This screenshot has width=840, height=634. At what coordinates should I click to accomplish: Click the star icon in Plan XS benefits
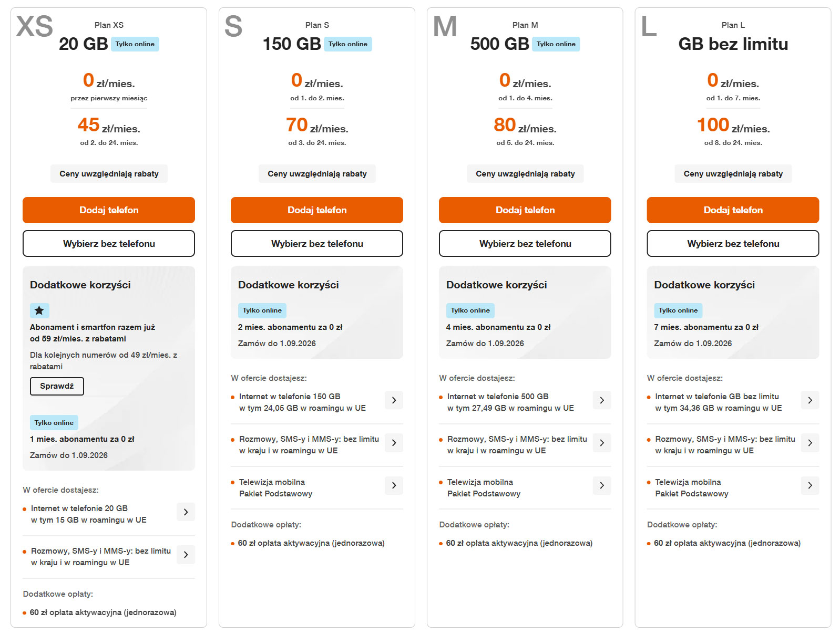(x=39, y=310)
